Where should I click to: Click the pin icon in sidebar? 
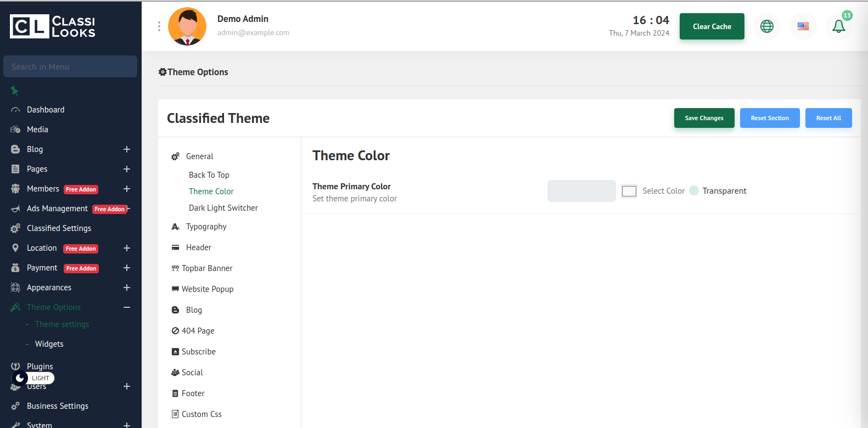pos(15,91)
